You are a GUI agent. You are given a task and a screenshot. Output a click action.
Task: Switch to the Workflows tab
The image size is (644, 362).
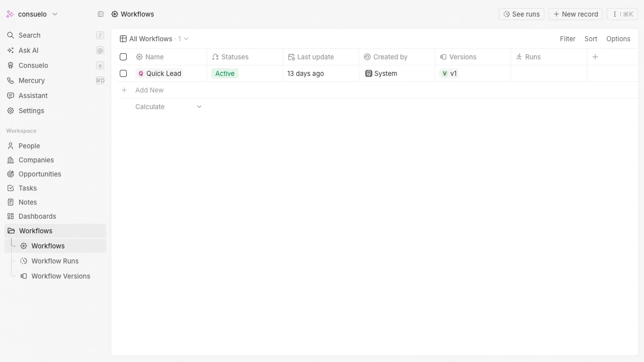(48, 246)
